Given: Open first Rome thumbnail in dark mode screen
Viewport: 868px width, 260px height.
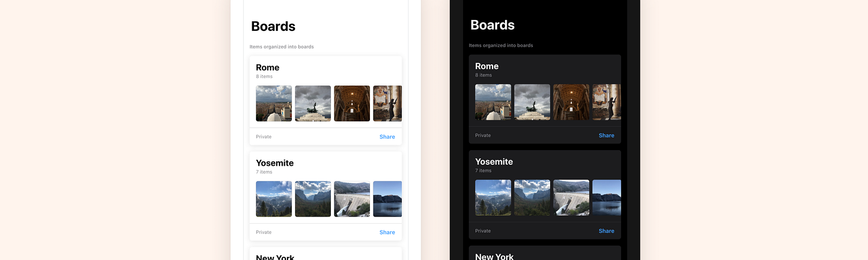Looking at the screenshot, I should tap(493, 102).
